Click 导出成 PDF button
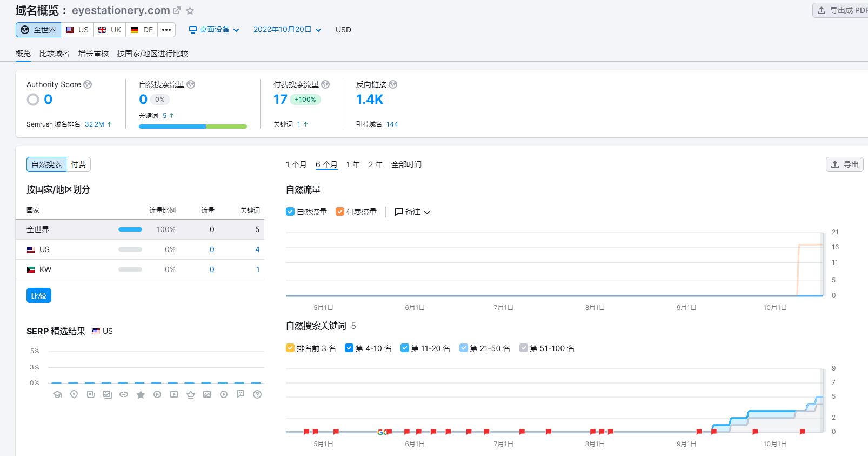Screen dimensions: 868x456 pyautogui.click(x=841, y=10)
